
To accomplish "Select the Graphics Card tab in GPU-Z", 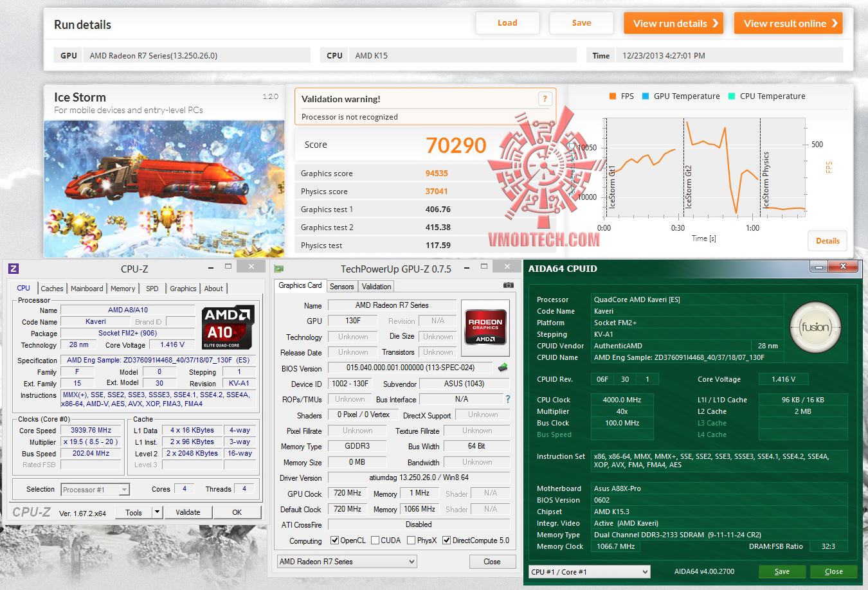I will 300,285.
